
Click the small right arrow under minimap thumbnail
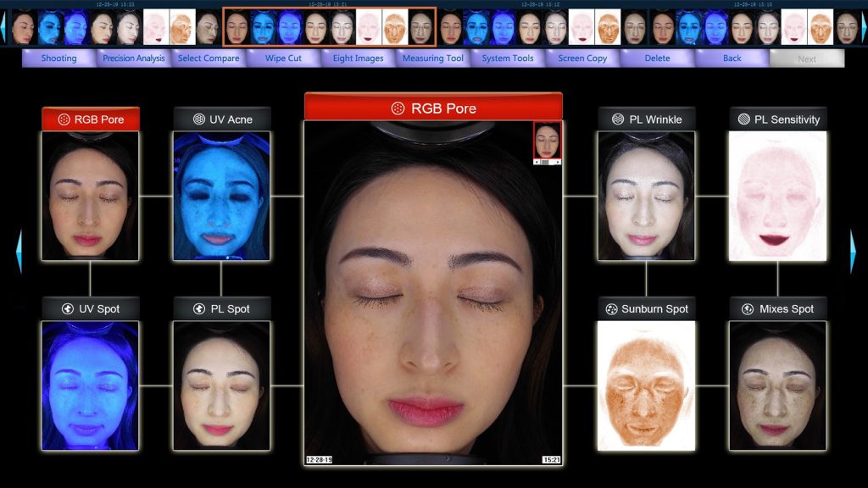coord(558,161)
